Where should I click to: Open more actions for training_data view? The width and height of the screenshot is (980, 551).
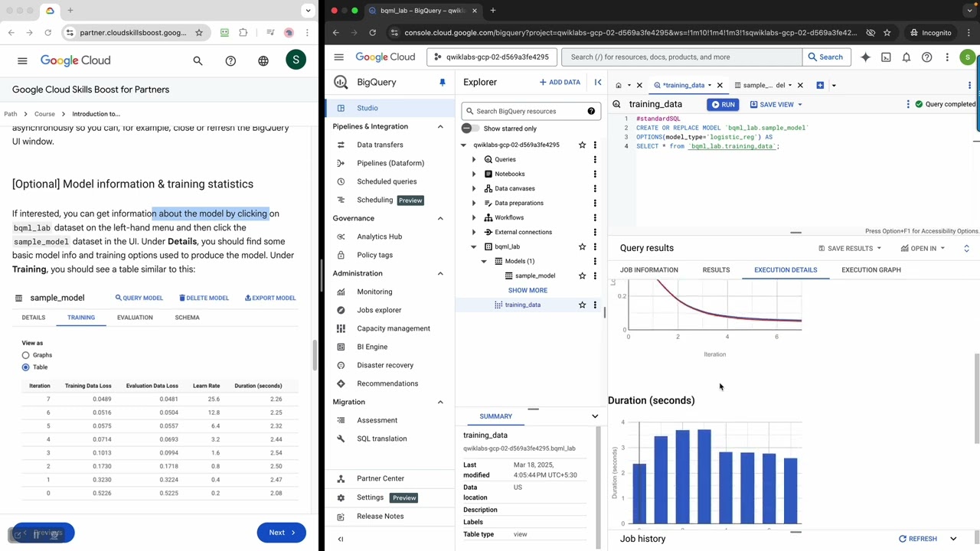tap(595, 305)
